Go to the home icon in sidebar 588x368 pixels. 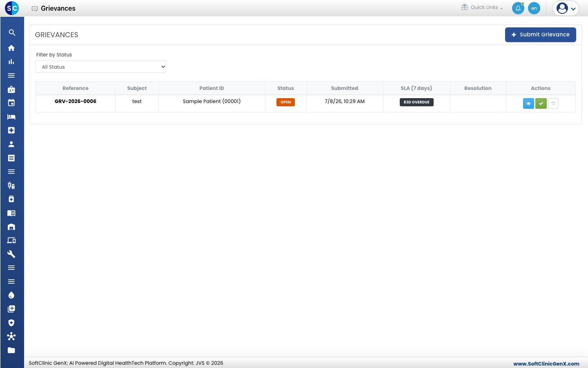pos(11,48)
